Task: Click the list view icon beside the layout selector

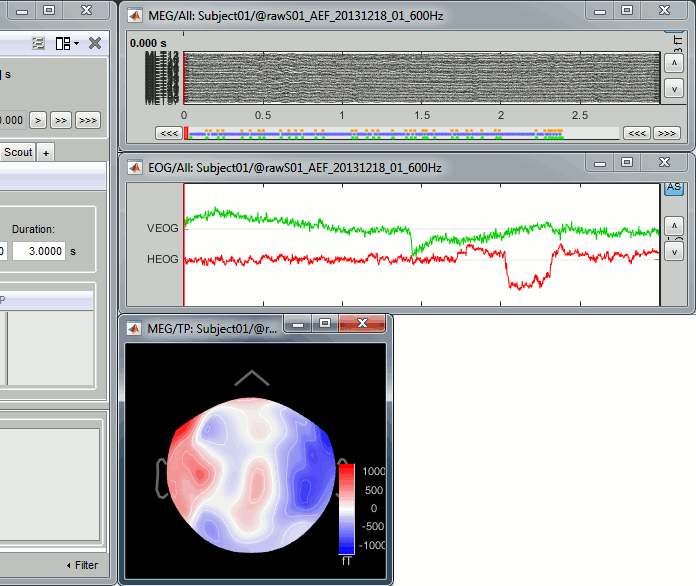Action: point(38,43)
